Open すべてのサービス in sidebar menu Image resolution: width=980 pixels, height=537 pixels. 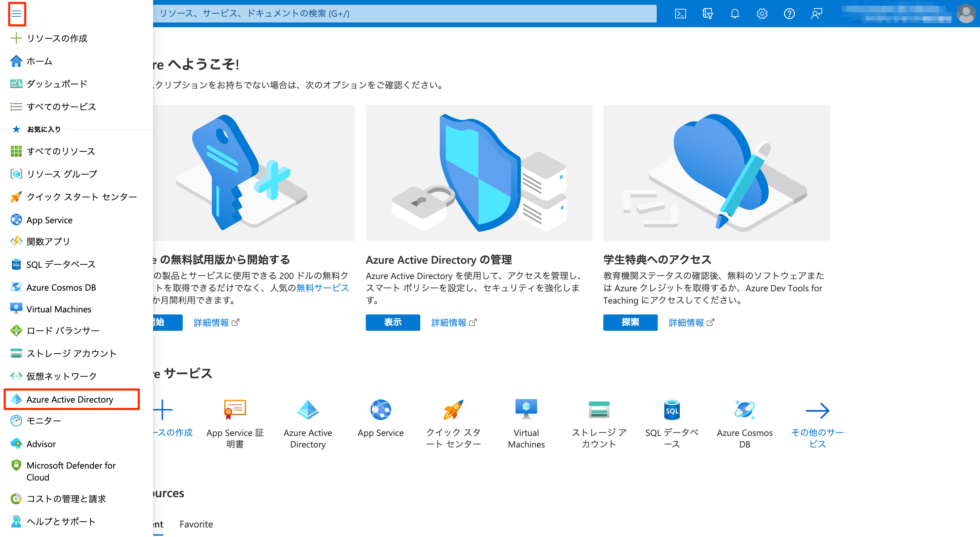(x=61, y=107)
